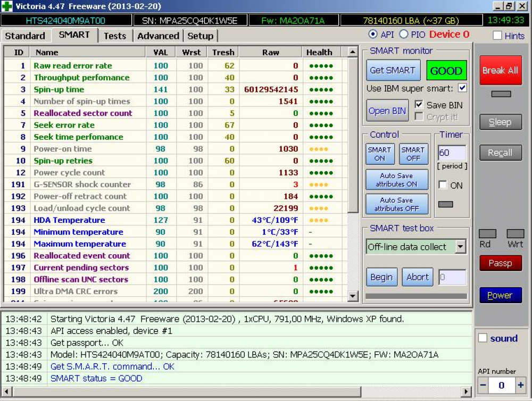This screenshot has height=401, width=532.
Task: Click the Recall button
Action: [x=501, y=153]
